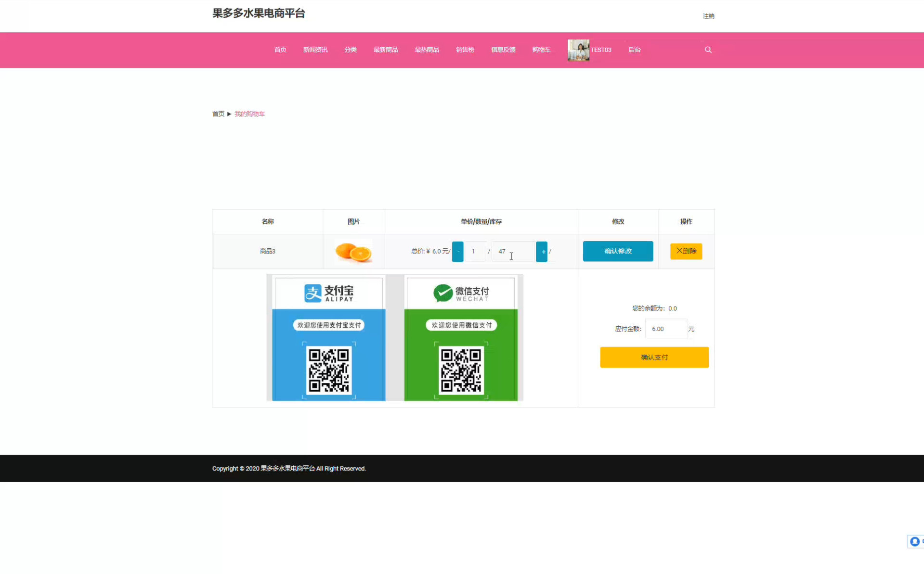Click the 操作 column header
The image size is (924, 574).
pos(686,221)
